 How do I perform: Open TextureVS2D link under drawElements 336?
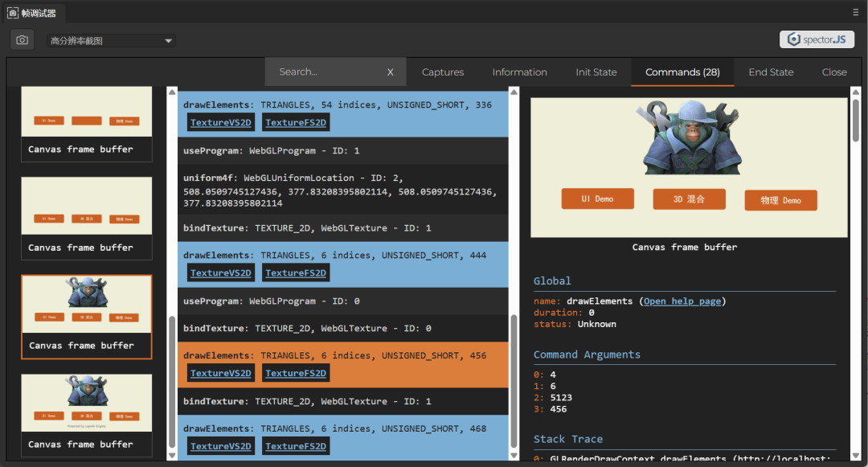[x=220, y=122]
